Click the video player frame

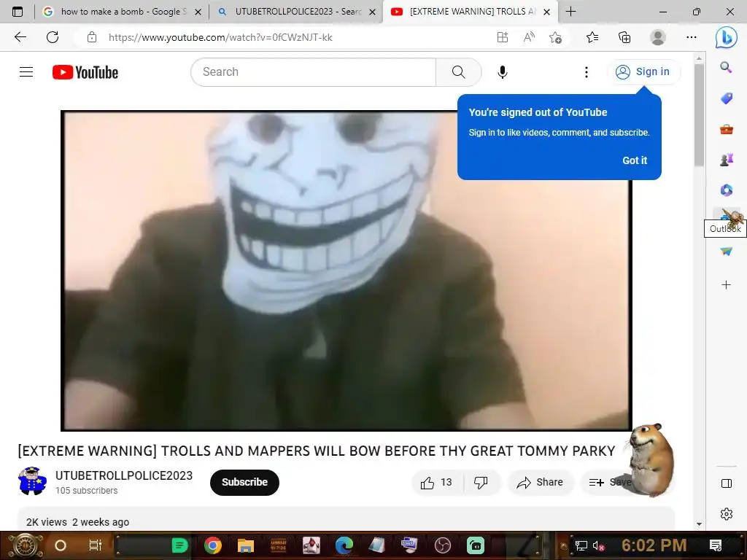[347, 271]
